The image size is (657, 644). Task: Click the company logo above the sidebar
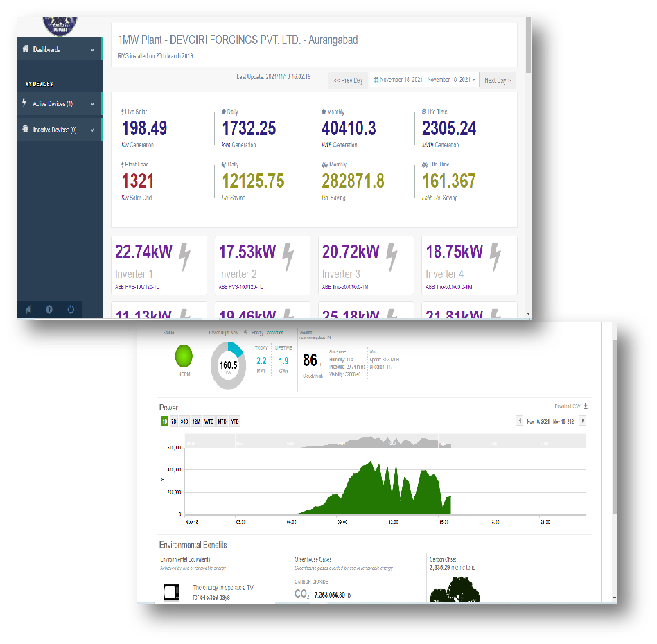click(60, 25)
